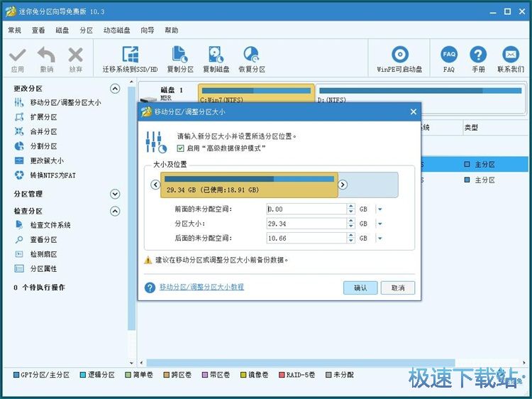Image resolution: width=532 pixels, height=399 pixels.
Task: Open the FAQ icon in toolbar
Action: pyautogui.click(x=449, y=55)
